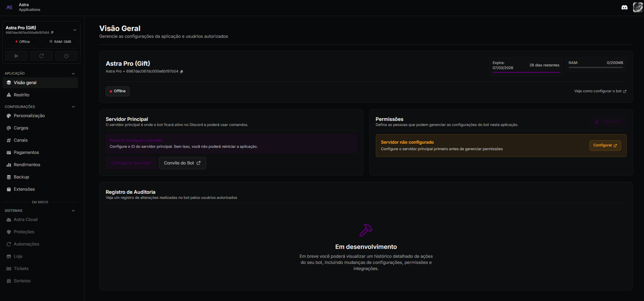Open the Restrito menu item

[x=21, y=95]
